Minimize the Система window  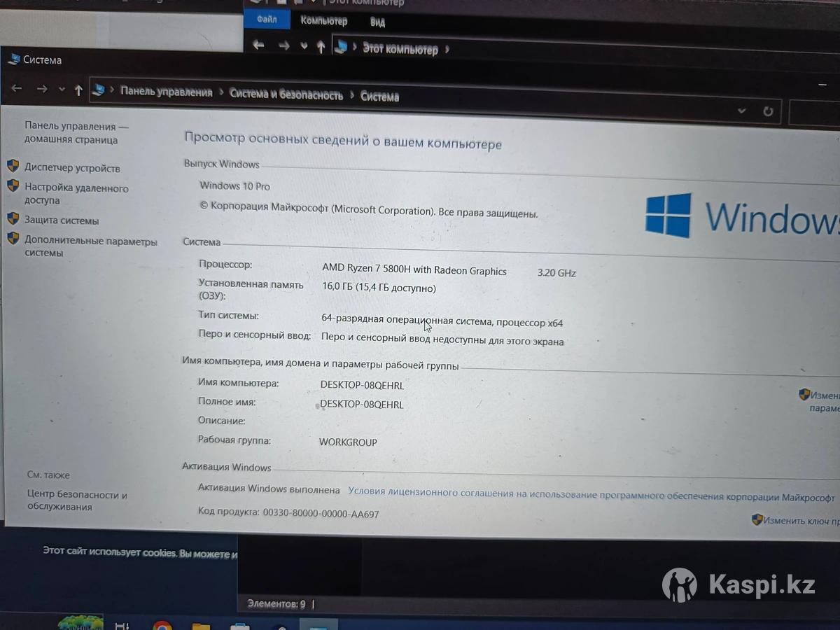823,85
